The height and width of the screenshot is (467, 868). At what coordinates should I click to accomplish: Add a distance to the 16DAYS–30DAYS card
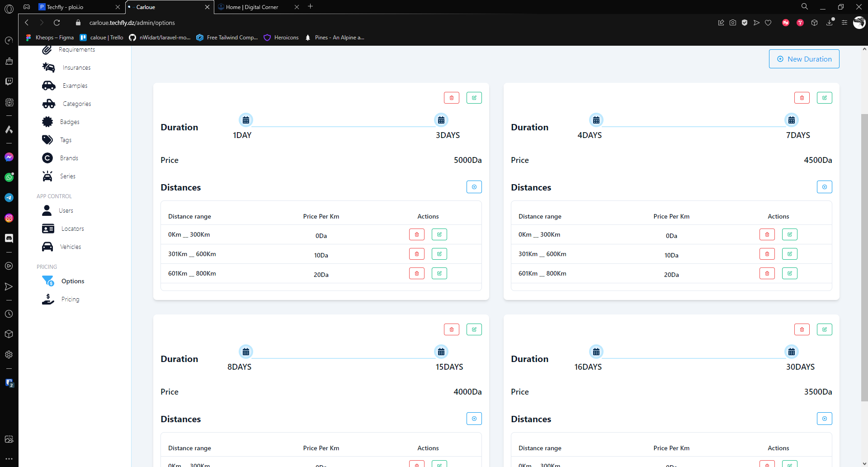coord(824,419)
